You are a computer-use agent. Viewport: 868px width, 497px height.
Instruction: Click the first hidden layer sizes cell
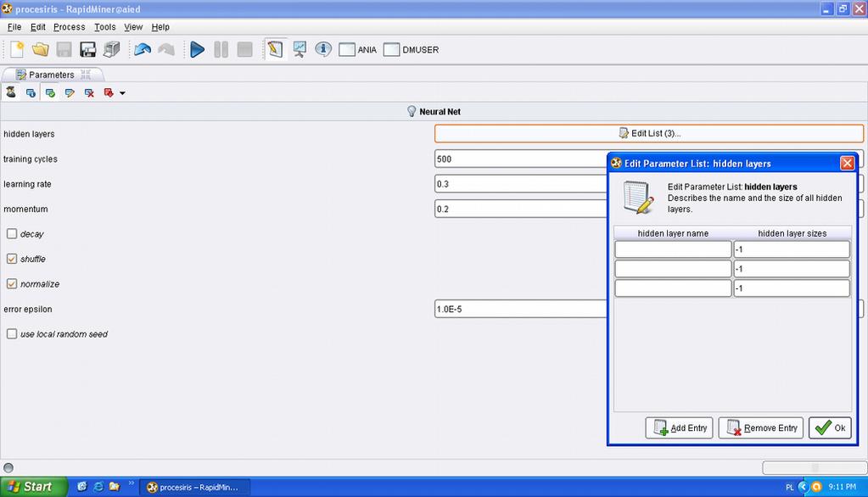(792, 249)
